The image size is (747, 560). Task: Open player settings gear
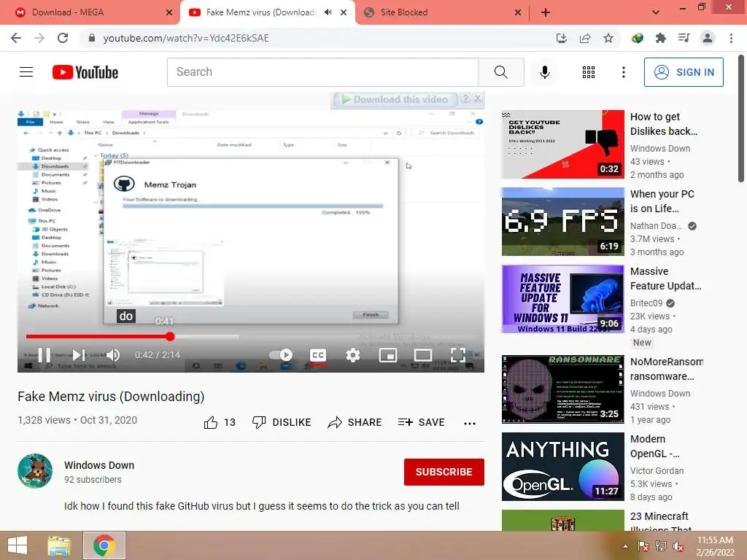pyautogui.click(x=353, y=355)
